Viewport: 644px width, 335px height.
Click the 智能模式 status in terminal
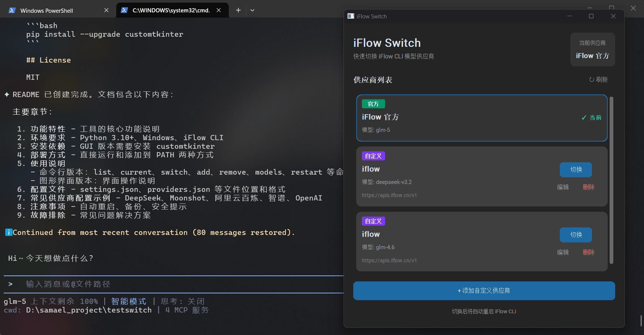click(129, 302)
